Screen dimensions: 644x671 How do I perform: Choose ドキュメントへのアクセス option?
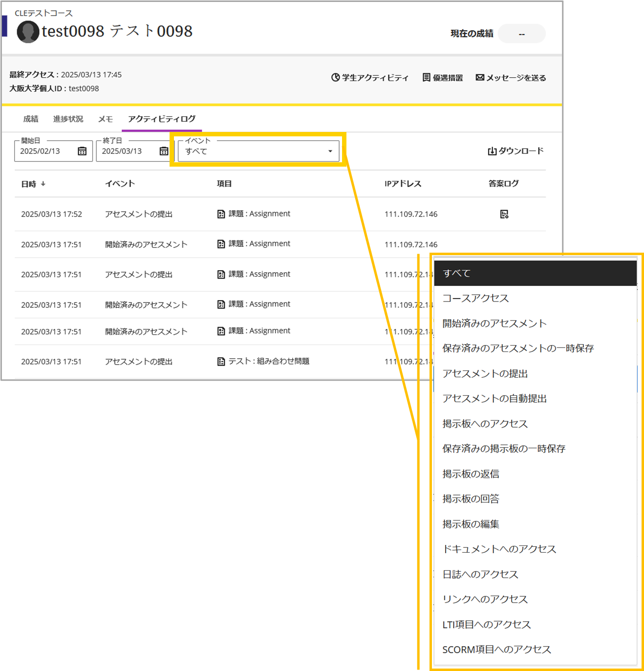536,549
